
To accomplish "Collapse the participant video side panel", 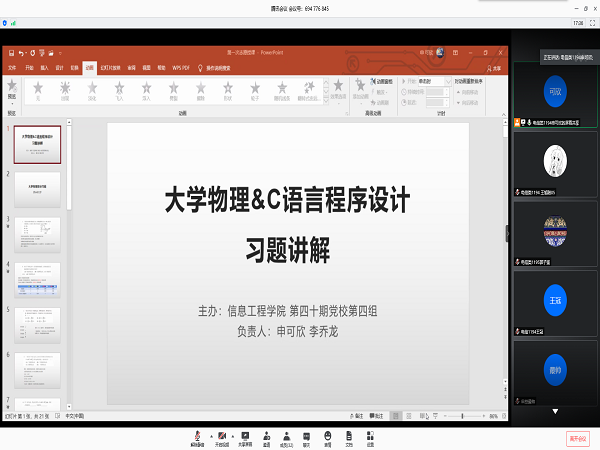I will point(508,233).
